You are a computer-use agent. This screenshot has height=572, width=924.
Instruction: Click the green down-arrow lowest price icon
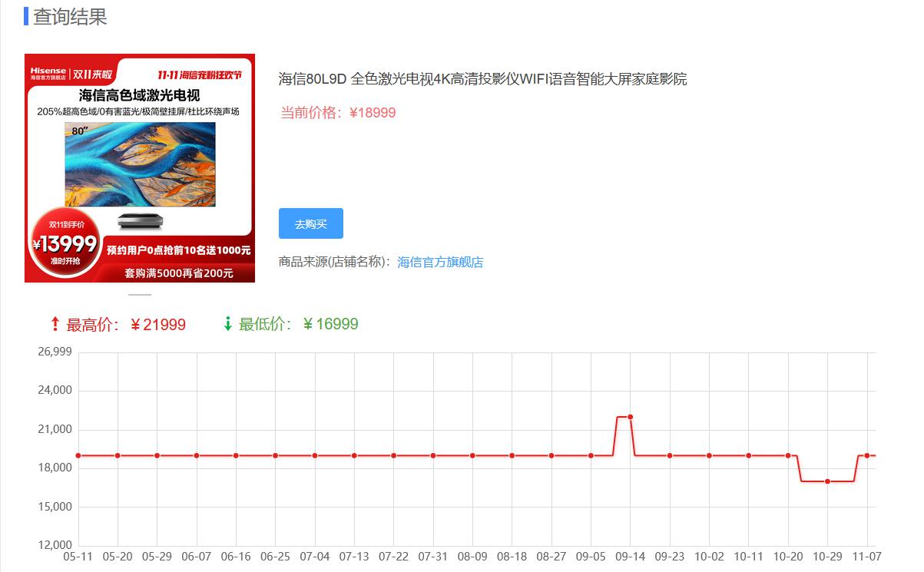point(227,324)
